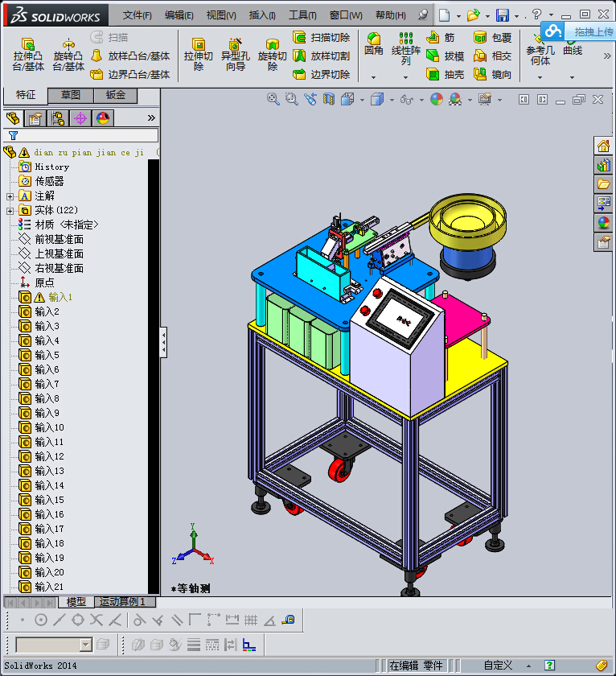Click the Mirror (镜向) tool
616x676 pixels.
tap(492, 75)
